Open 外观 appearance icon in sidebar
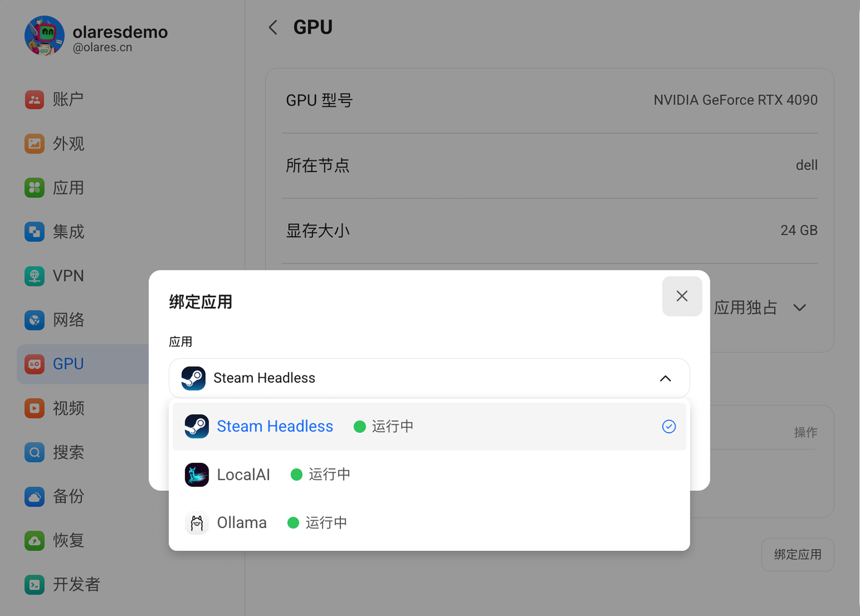The height and width of the screenshot is (616, 860). coord(35,144)
